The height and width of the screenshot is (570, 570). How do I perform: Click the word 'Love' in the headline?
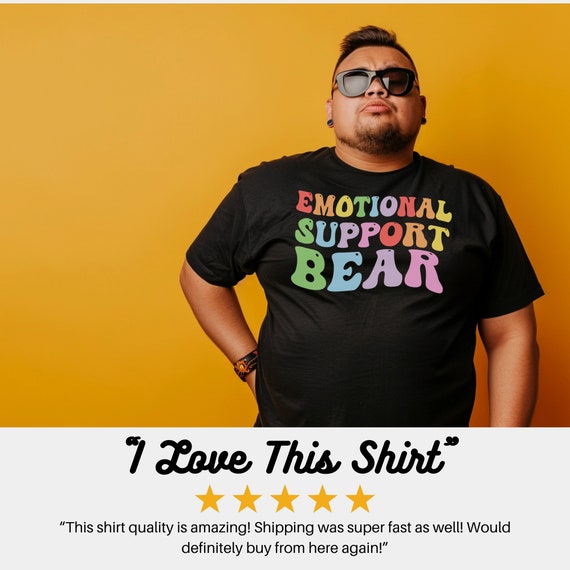204,457
